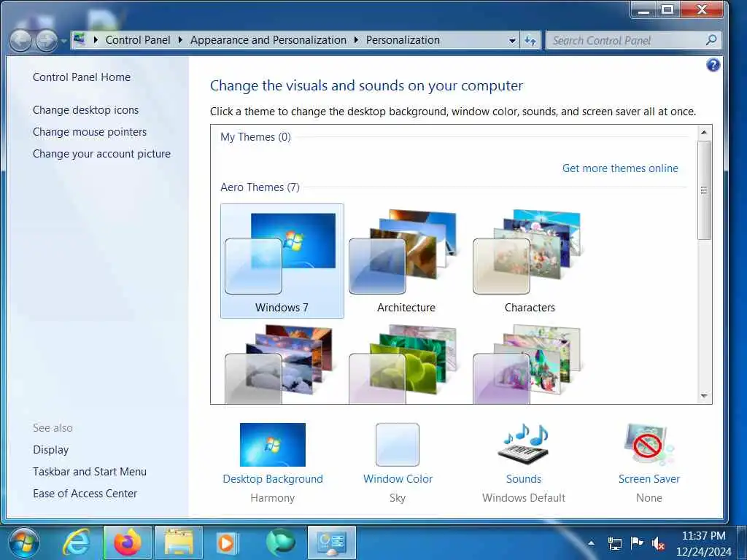Open recent pages dropdown beside Forward
747x560 pixels.
63,41
